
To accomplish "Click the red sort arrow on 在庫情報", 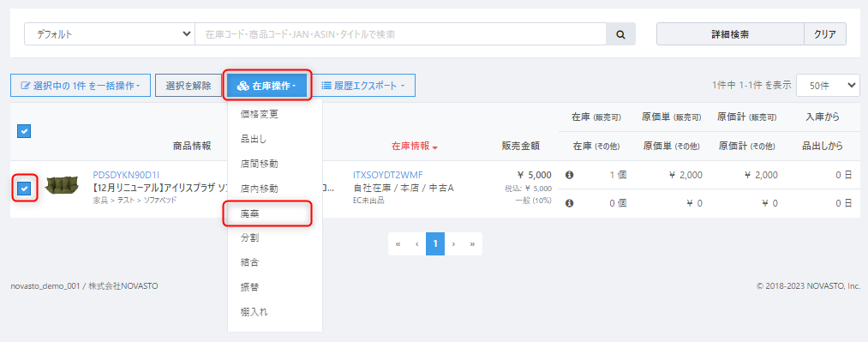I will 435,147.
